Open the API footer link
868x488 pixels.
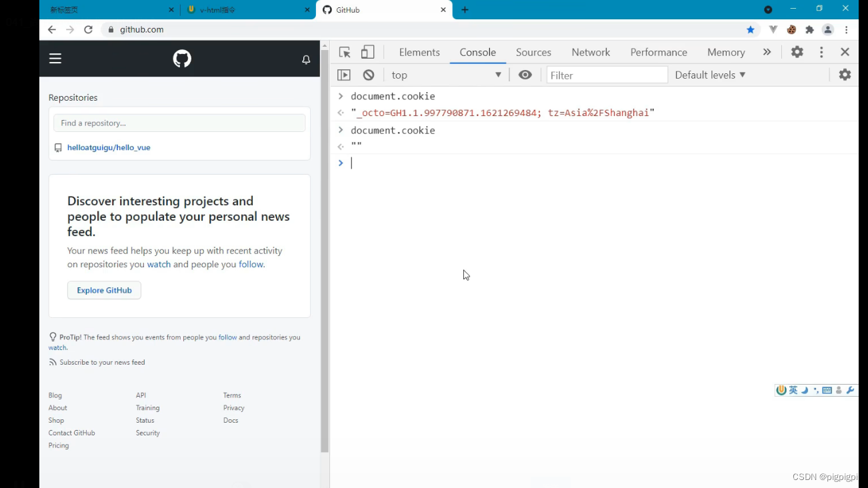point(141,395)
